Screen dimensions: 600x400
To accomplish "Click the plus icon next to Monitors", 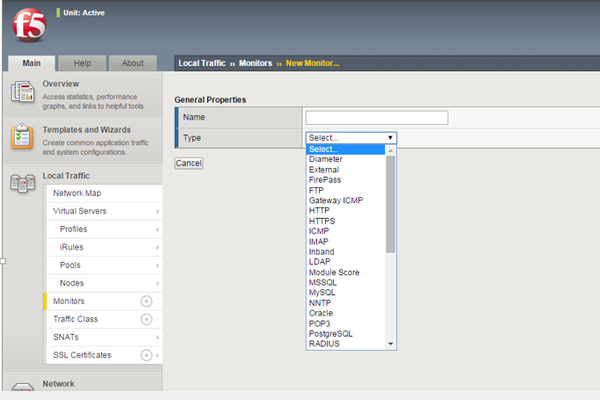I will pyautogui.click(x=146, y=301).
